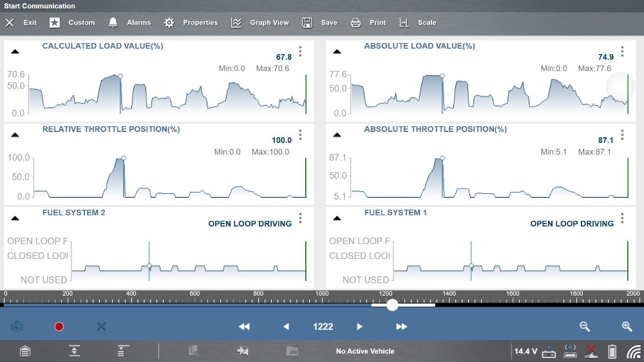Click the blue X clear data icon
644x362 pixels.
click(101, 327)
